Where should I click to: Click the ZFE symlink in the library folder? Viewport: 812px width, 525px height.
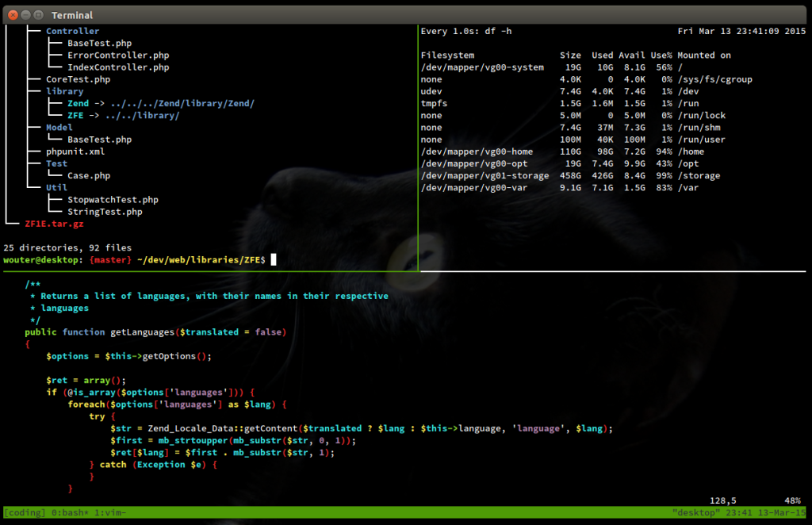75,115
